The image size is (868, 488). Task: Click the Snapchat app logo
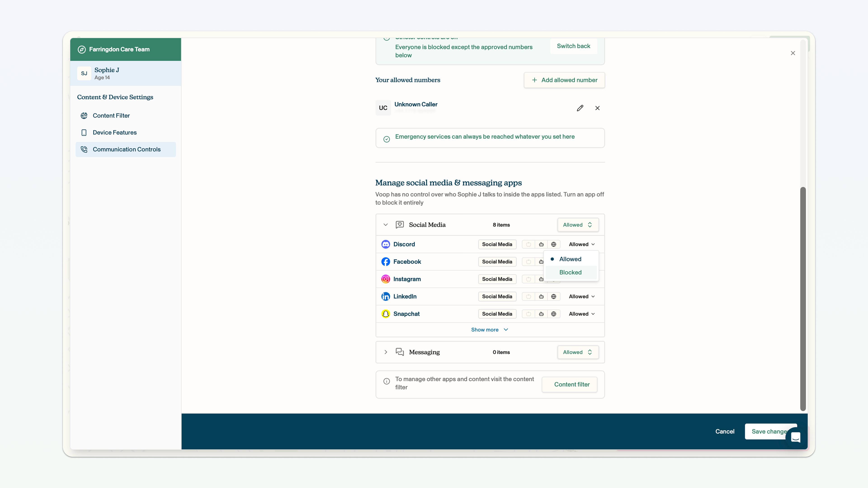[385, 314]
